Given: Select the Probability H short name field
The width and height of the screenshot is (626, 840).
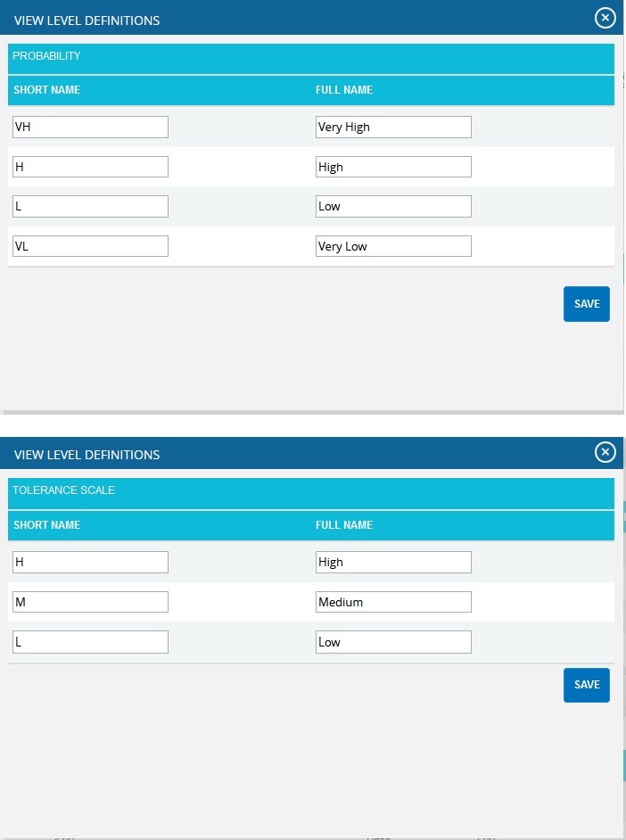Looking at the screenshot, I should pos(90,167).
